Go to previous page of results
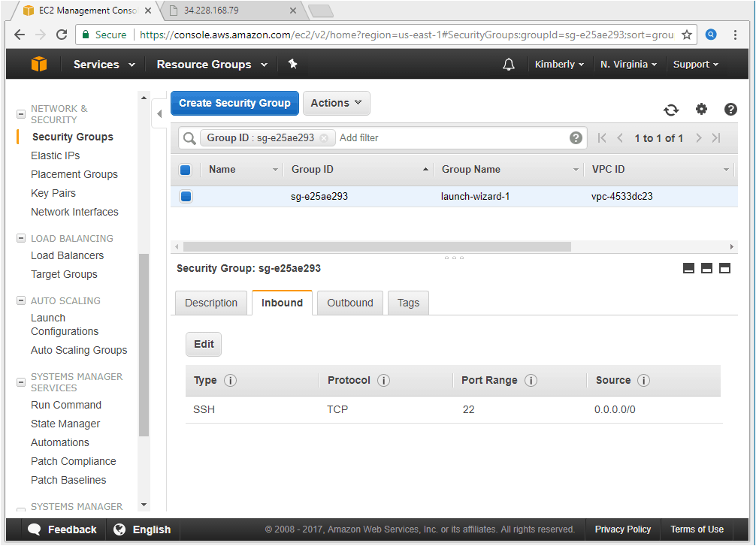This screenshot has width=756, height=546. (620, 138)
